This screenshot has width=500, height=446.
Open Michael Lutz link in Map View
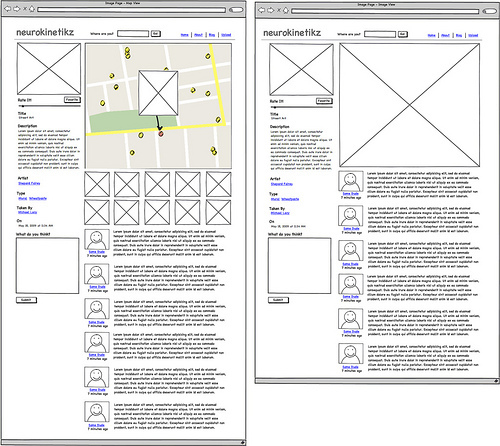point(28,212)
